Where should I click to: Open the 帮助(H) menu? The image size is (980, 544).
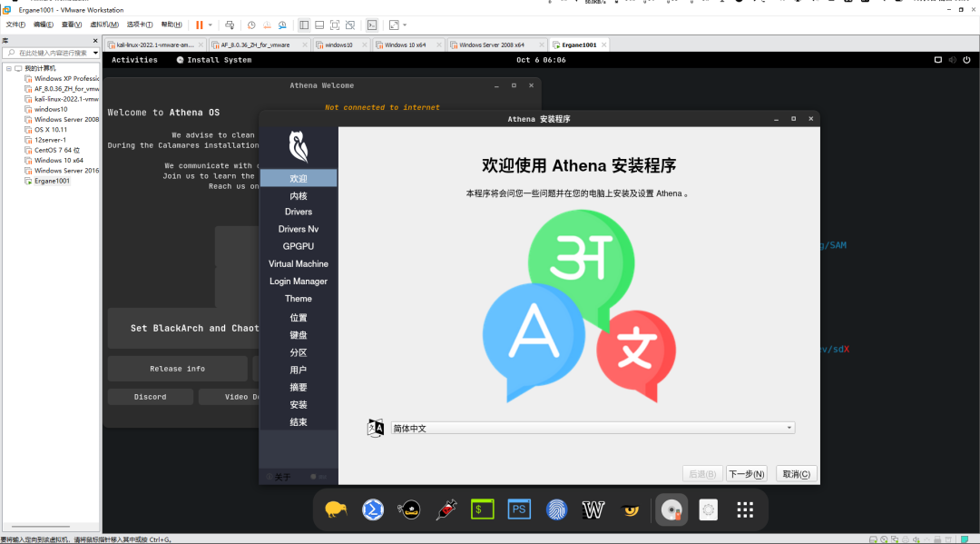[x=171, y=25]
